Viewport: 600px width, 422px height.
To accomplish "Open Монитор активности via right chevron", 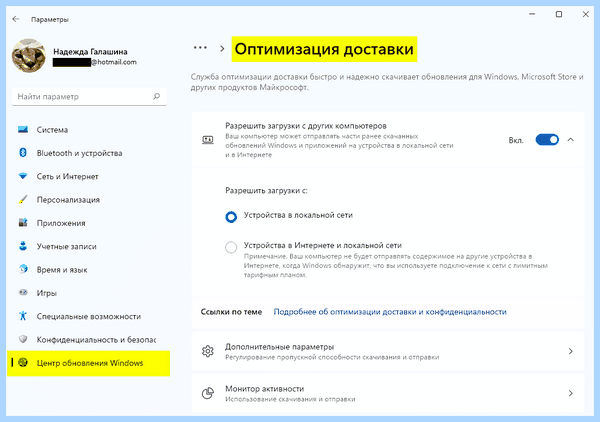I will pos(571,393).
